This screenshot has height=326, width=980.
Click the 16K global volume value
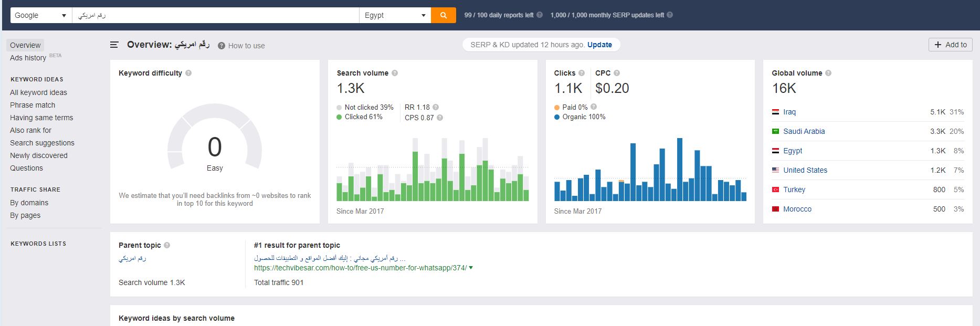(x=784, y=88)
